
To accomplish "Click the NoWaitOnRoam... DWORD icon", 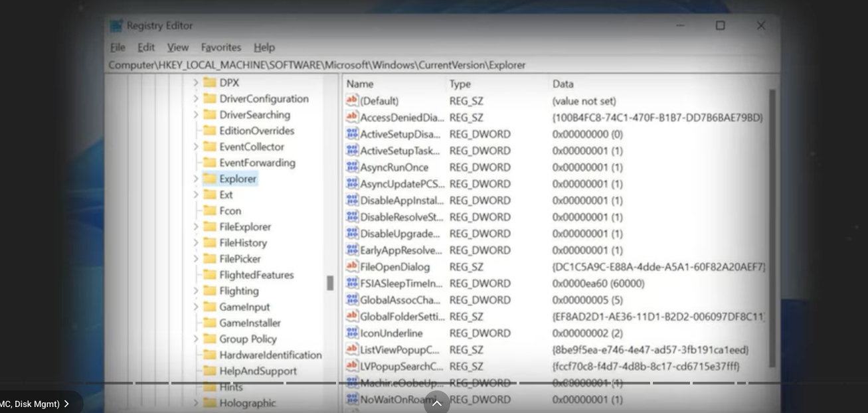I will [352, 399].
